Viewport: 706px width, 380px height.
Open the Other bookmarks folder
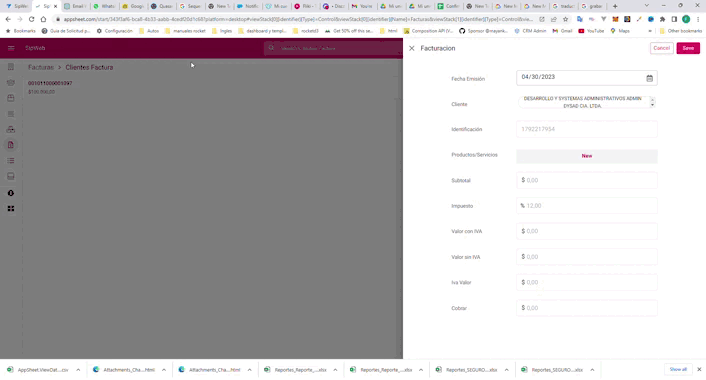click(680, 31)
